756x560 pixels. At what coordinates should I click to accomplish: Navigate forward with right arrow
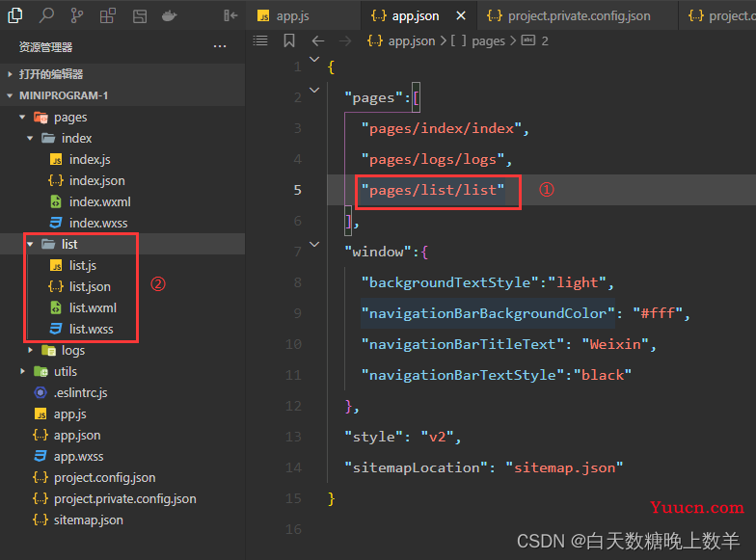point(345,40)
